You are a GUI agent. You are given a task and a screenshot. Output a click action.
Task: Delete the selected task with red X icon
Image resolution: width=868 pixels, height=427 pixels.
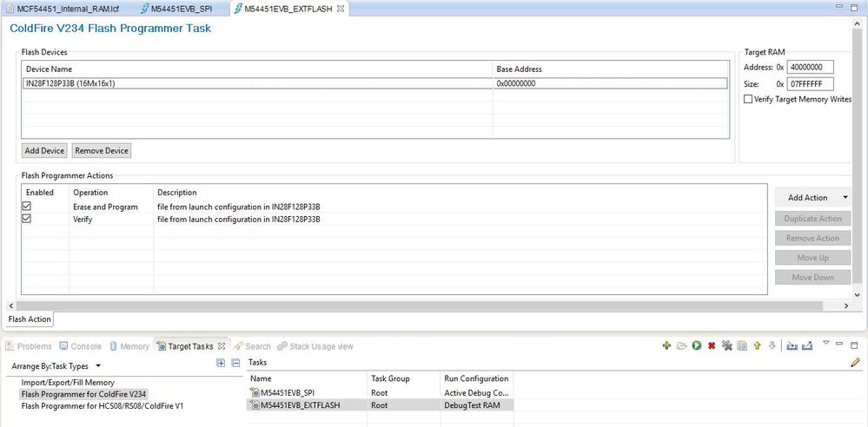[x=712, y=346]
